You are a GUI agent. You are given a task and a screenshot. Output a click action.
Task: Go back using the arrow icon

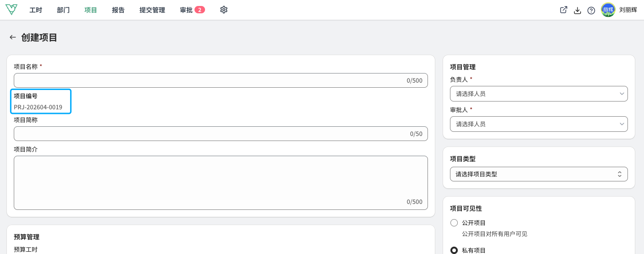tap(13, 37)
